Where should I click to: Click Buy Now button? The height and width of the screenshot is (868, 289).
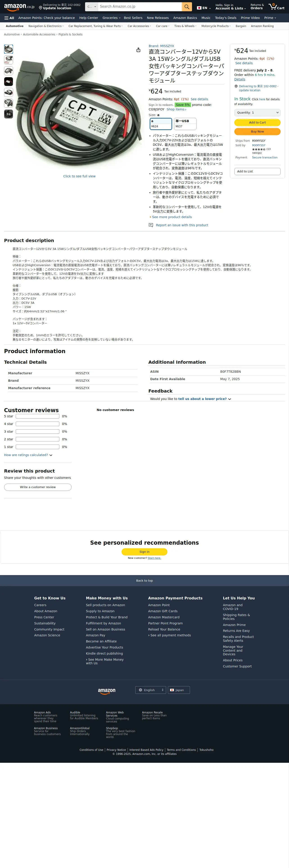click(257, 131)
